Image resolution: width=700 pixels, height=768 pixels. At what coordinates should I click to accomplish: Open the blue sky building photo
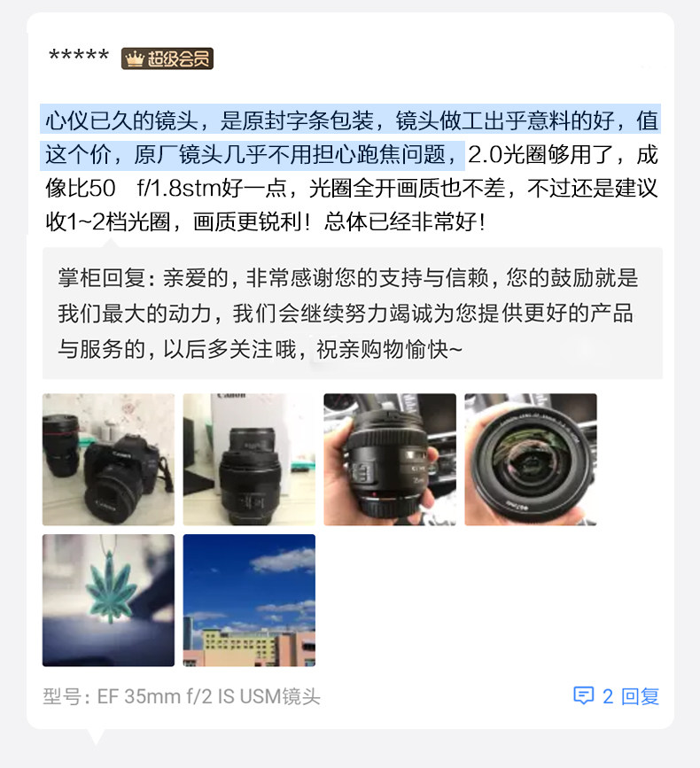[x=249, y=600]
